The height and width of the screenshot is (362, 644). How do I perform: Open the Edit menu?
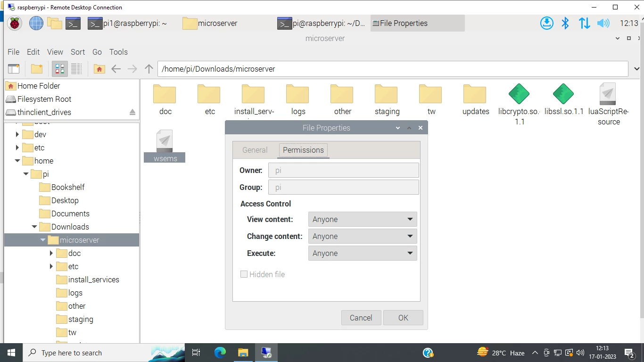tap(33, 52)
